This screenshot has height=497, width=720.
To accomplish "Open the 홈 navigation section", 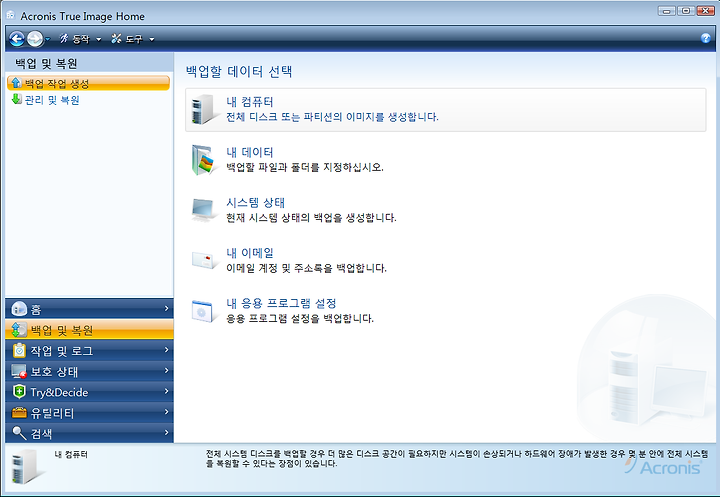I will tap(90, 309).
